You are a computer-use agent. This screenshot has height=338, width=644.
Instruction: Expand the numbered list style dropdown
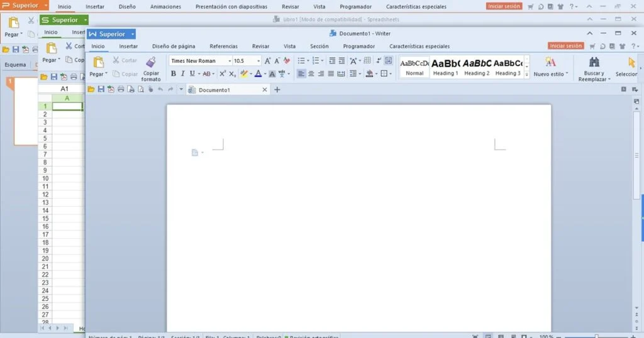click(323, 61)
